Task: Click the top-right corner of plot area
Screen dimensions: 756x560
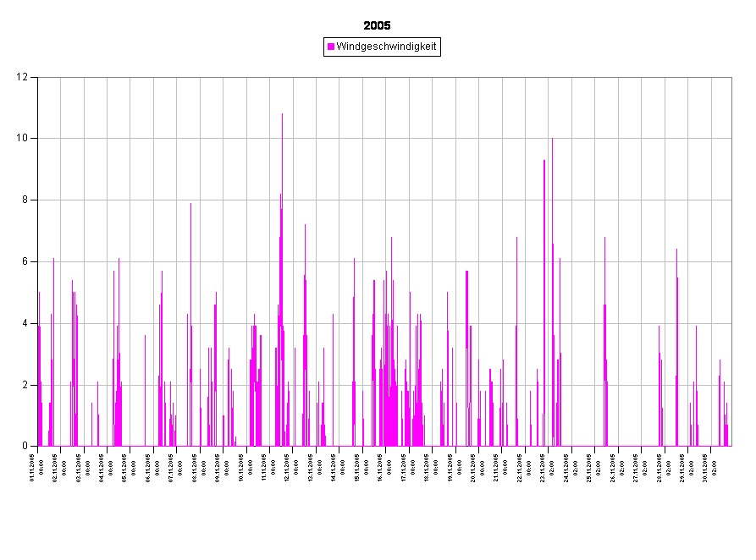Action: click(731, 78)
